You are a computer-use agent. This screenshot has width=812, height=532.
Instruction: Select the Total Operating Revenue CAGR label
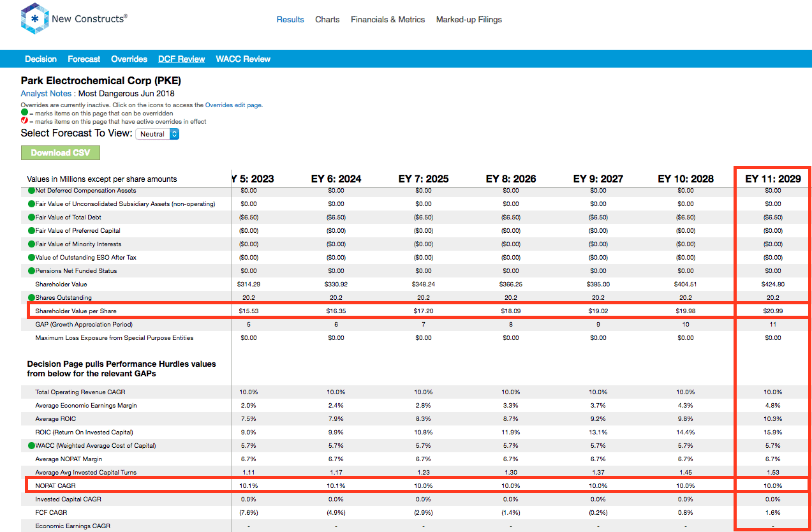point(80,392)
